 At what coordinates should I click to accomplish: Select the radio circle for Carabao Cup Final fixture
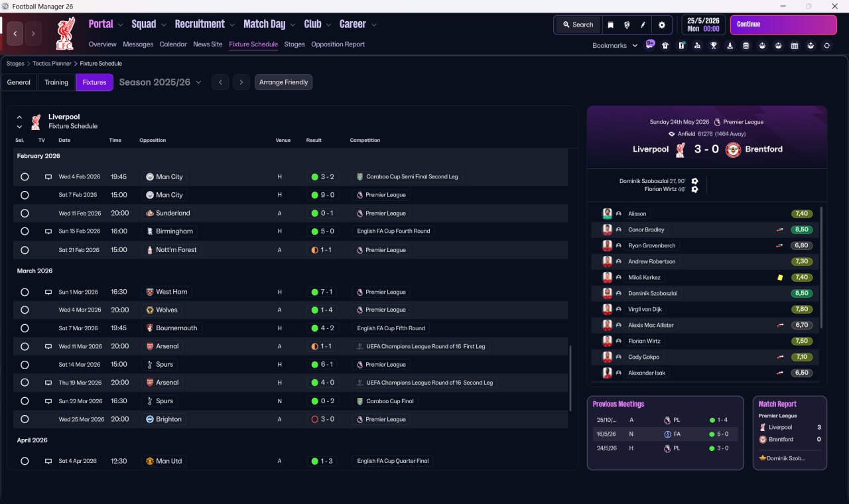(x=25, y=401)
